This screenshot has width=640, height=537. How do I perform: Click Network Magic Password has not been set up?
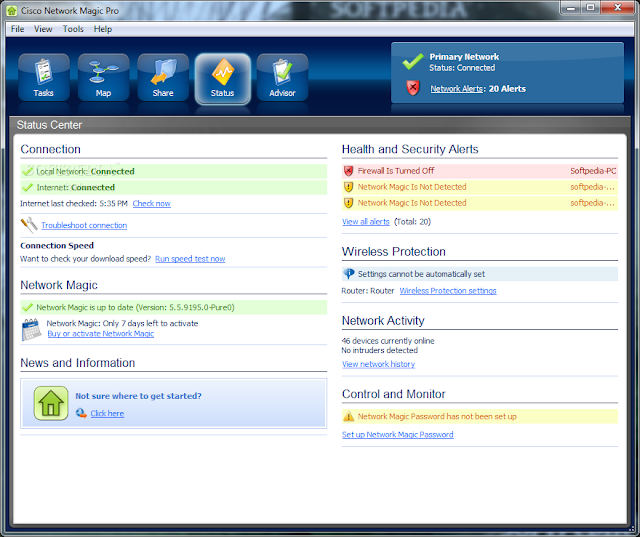click(x=437, y=416)
